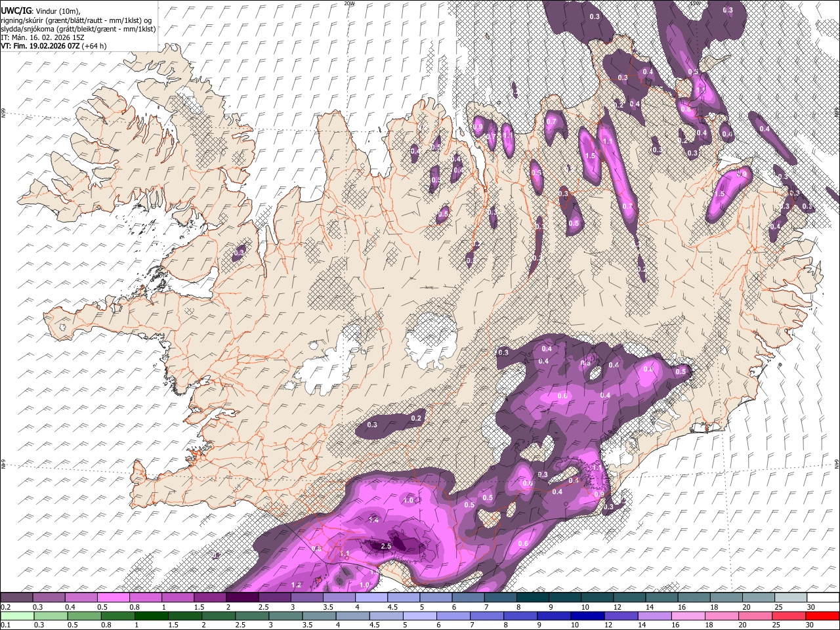The width and height of the screenshot is (840, 630).
Task: Click the 'UWC/IG: Vindur (10m),' title text
Action: click(x=41, y=10)
